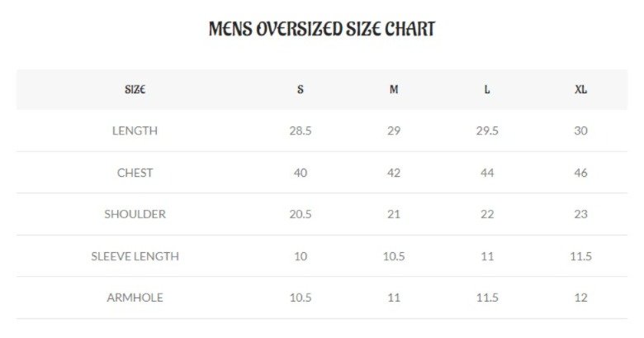Click the shoulder value 22 for L
The width and height of the screenshot is (644, 338).
(487, 214)
